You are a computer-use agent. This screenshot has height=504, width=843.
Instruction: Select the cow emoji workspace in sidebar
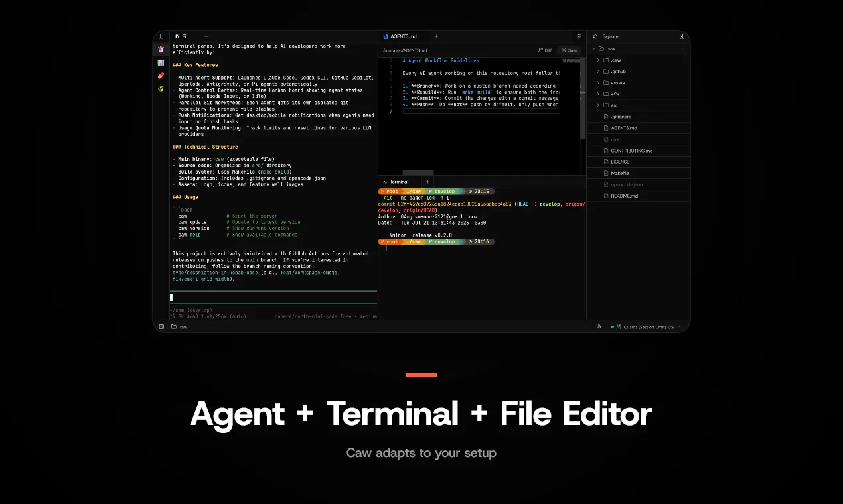[161, 50]
